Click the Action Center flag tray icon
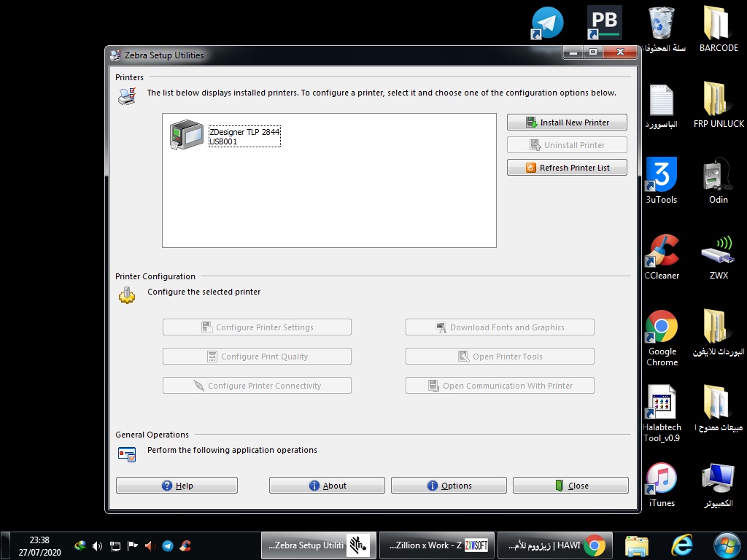 pyautogui.click(x=133, y=546)
